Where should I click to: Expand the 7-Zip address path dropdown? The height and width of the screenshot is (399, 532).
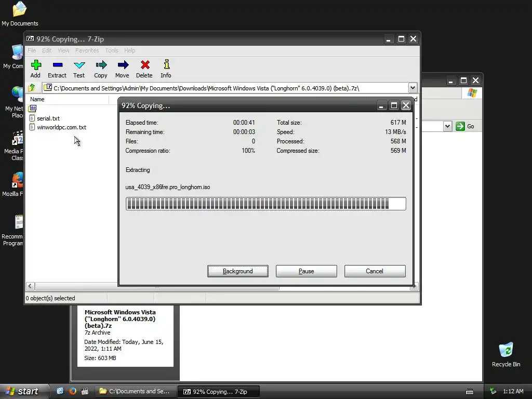[412, 88]
